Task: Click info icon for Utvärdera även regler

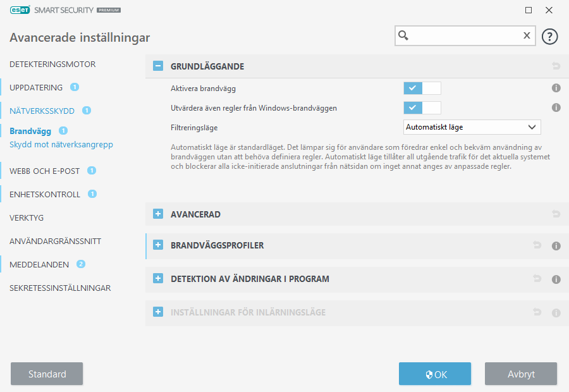Action: tap(556, 107)
